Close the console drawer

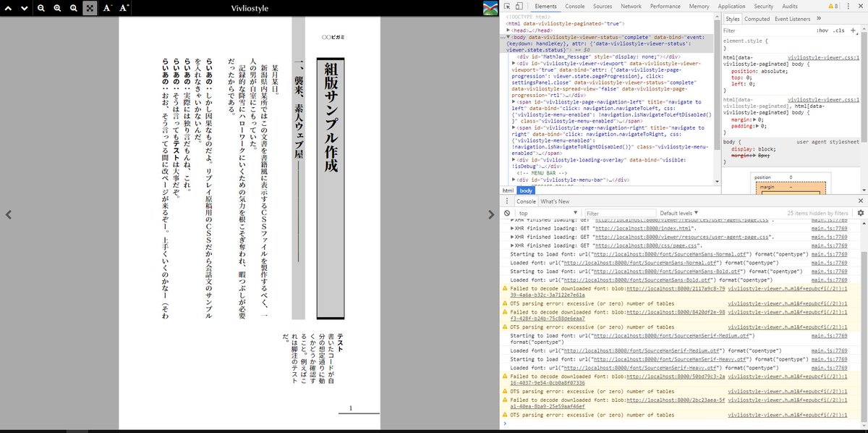coord(861,201)
